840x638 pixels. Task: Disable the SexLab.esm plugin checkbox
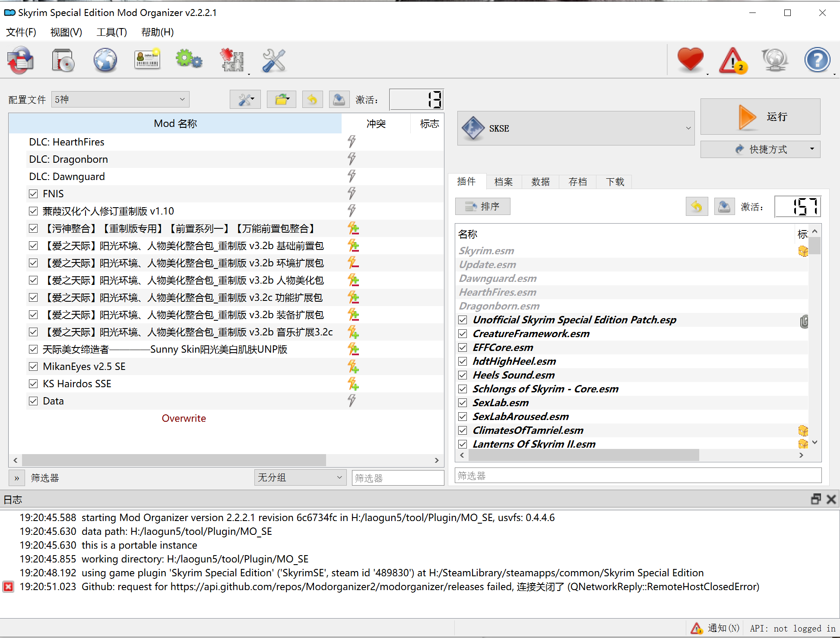click(x=463, y=403)
